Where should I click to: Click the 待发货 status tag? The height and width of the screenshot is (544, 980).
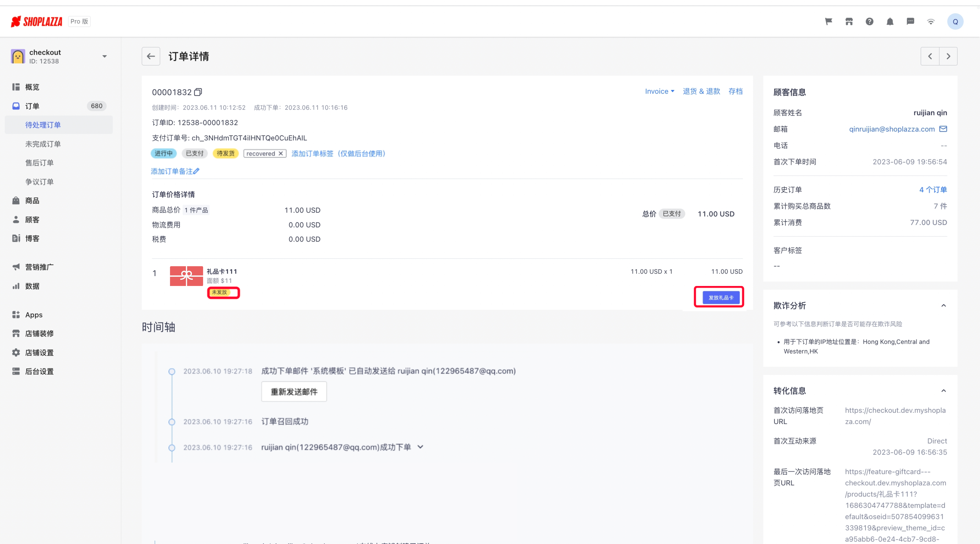pyautogui.click(x=226, y=153)
